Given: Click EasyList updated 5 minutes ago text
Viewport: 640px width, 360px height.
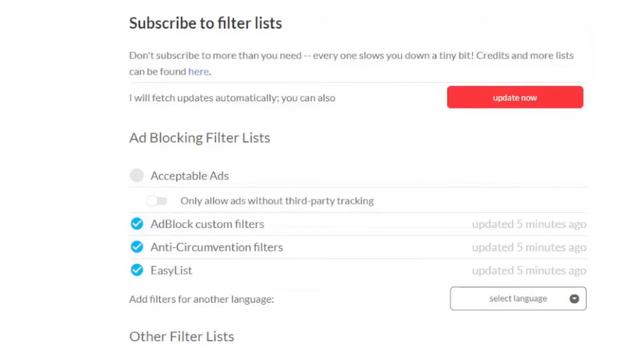Looking at the screenshot, I should [x=529, y=271].
